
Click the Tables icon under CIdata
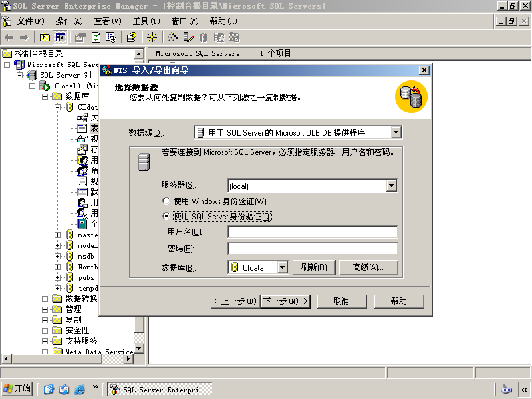click(x=82, y=128)
